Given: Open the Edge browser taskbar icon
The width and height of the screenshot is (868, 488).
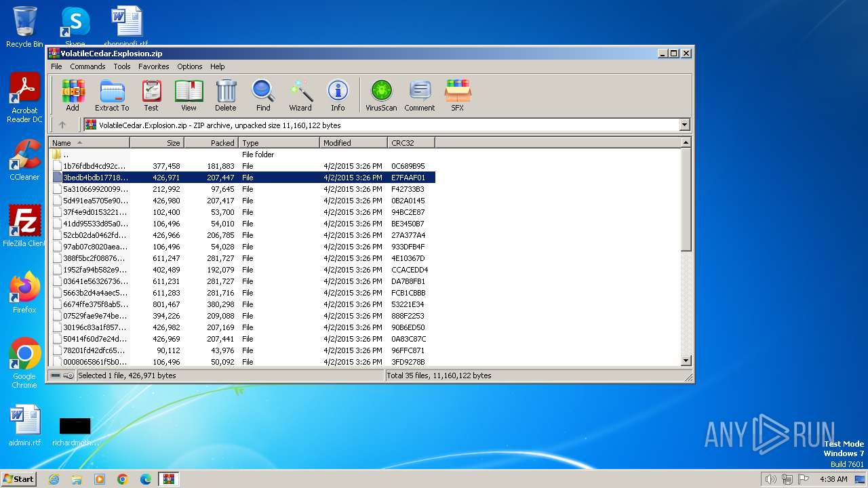Looking at the screenshot, I should (146, 479).
